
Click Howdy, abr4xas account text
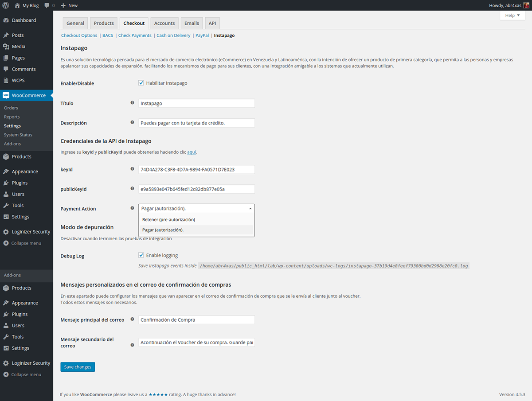click(x=505, y=5)
